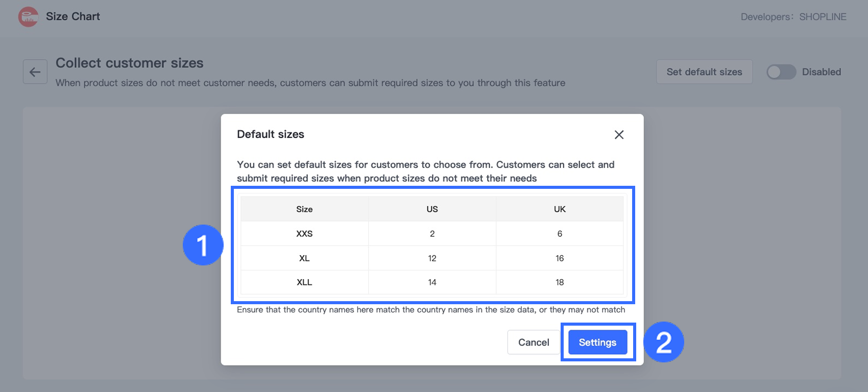Click US value 2 in XXS row
868x392 pixels.
(432, 234)
